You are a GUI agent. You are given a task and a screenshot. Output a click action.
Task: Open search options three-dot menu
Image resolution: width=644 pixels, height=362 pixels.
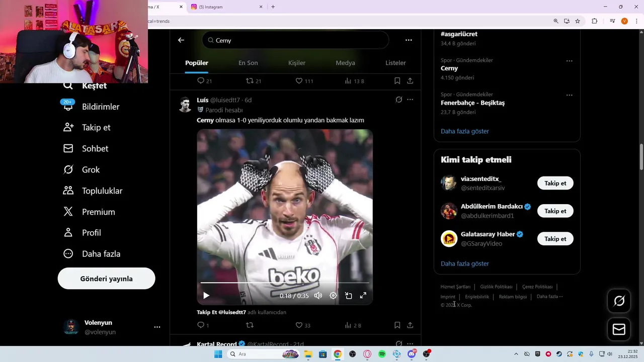point(409,40)
